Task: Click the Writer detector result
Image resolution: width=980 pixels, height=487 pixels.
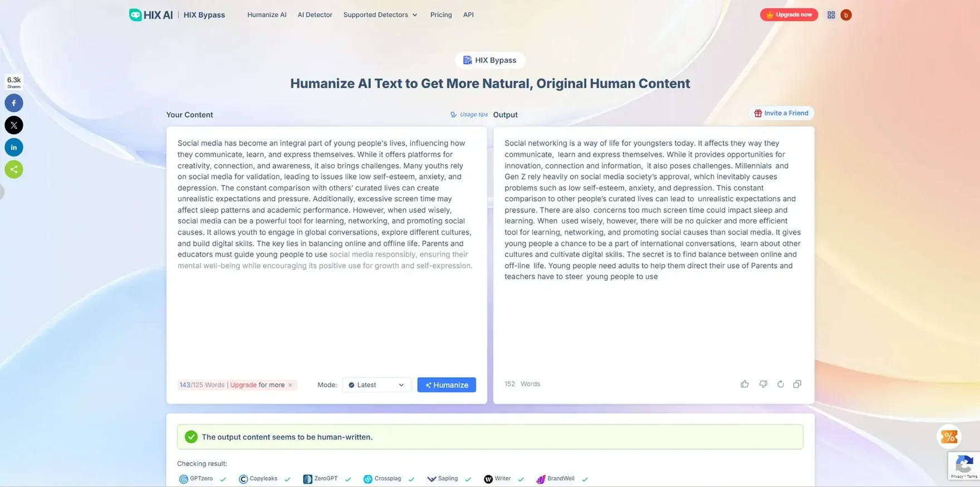Action: [x=504, y=479]
